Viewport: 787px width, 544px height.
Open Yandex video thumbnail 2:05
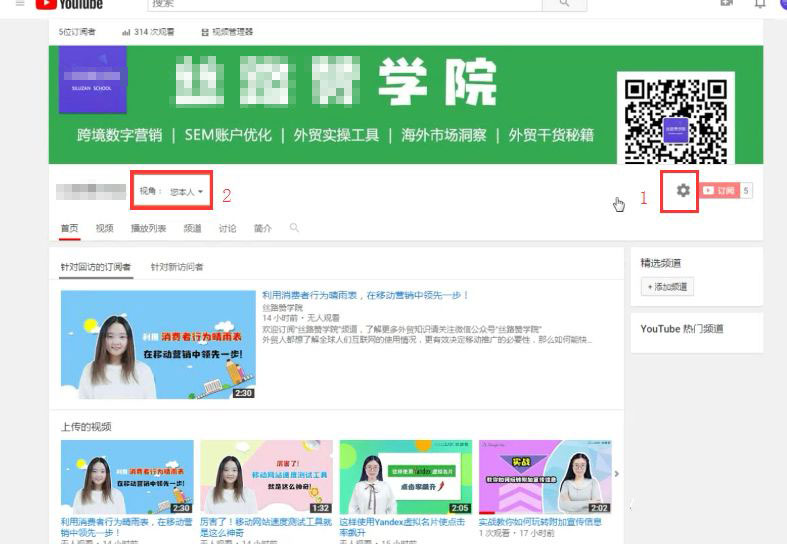406,477
